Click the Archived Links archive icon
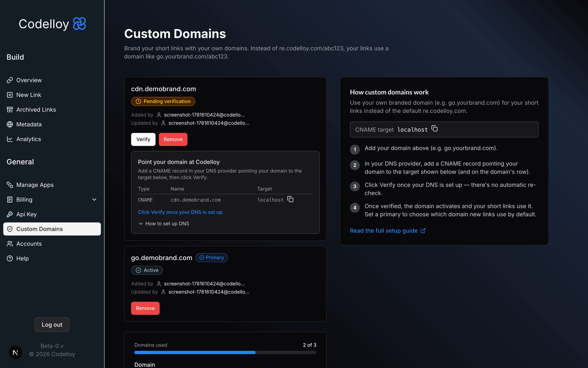 pos(10,110)
